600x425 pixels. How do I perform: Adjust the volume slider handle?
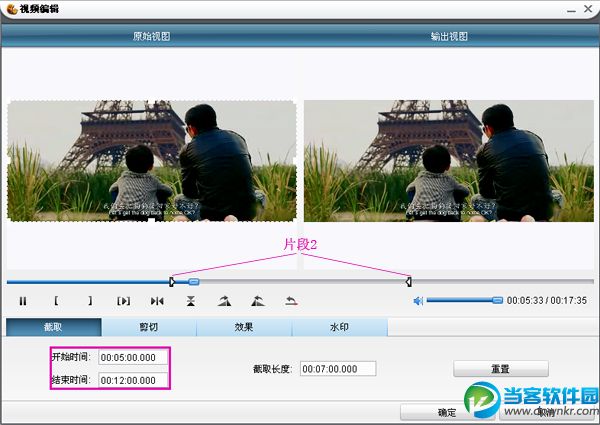click(497, 300)
